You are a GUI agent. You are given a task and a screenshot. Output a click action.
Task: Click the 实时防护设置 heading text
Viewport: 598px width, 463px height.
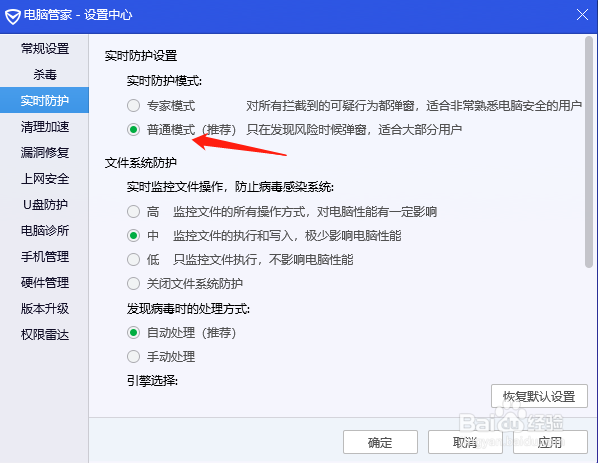tap(141, 56)
